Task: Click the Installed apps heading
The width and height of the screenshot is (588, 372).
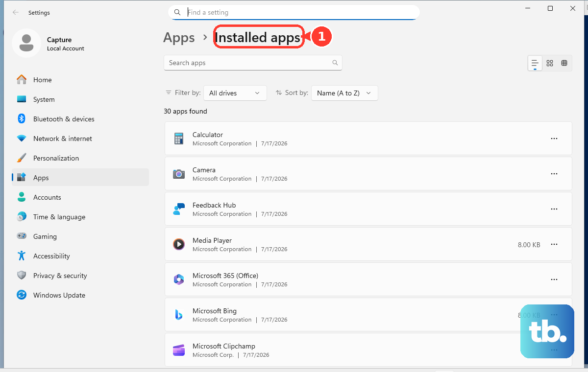Action: click(x=258, y=38)
